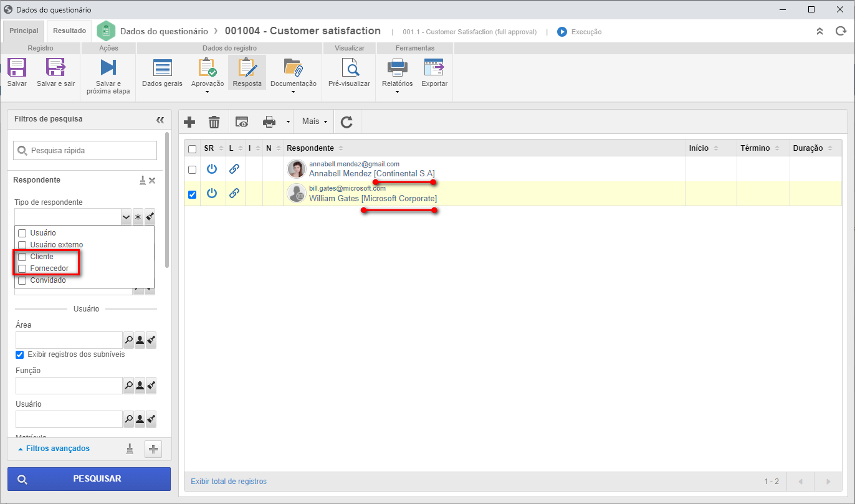Sort by Duração column header
855x504 pixels.
pos(808,148)
